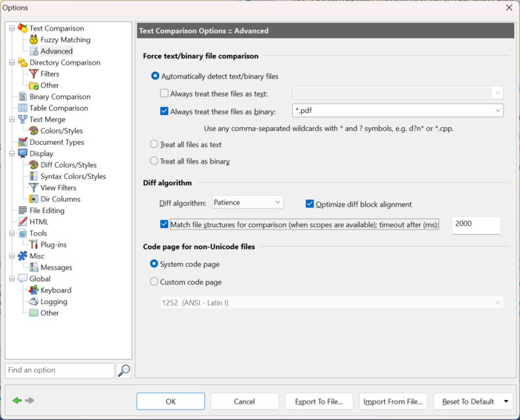The width and height of the screenshot is (520, 420).
Task: Click the Text Merge icon
Action: 22,119
